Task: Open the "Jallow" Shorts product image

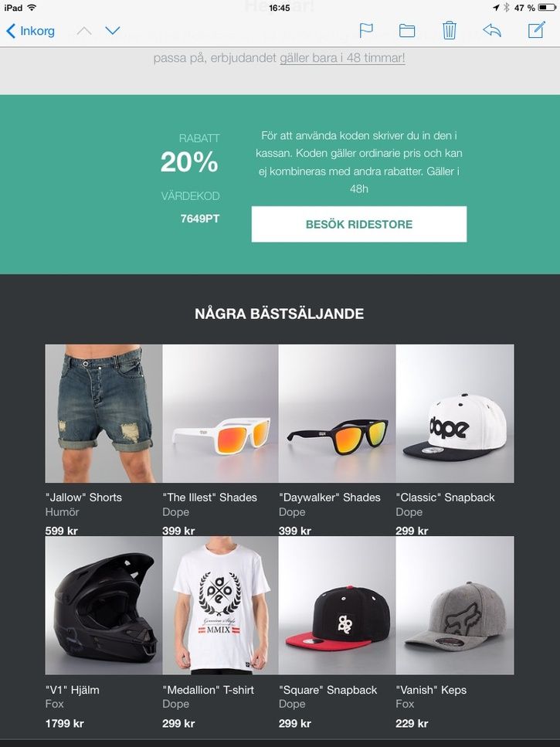Action: click(x=104, y=413)
